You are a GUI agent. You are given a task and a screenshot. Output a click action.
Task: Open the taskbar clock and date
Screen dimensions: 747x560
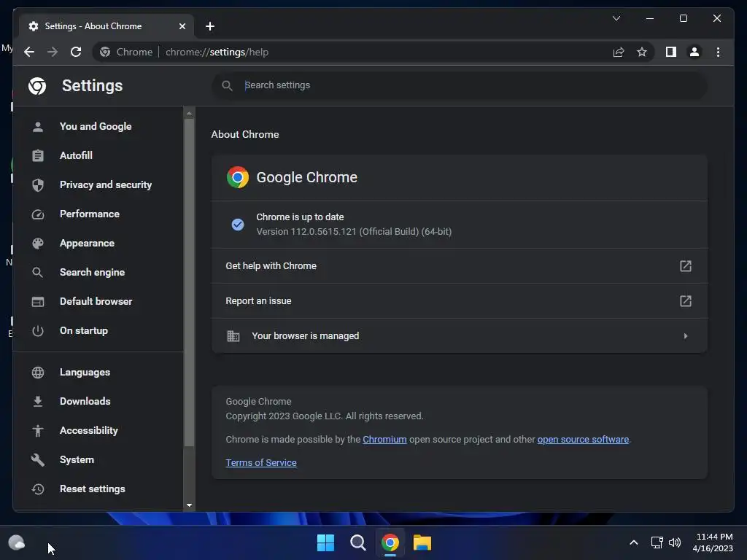(x=713, y=542)
